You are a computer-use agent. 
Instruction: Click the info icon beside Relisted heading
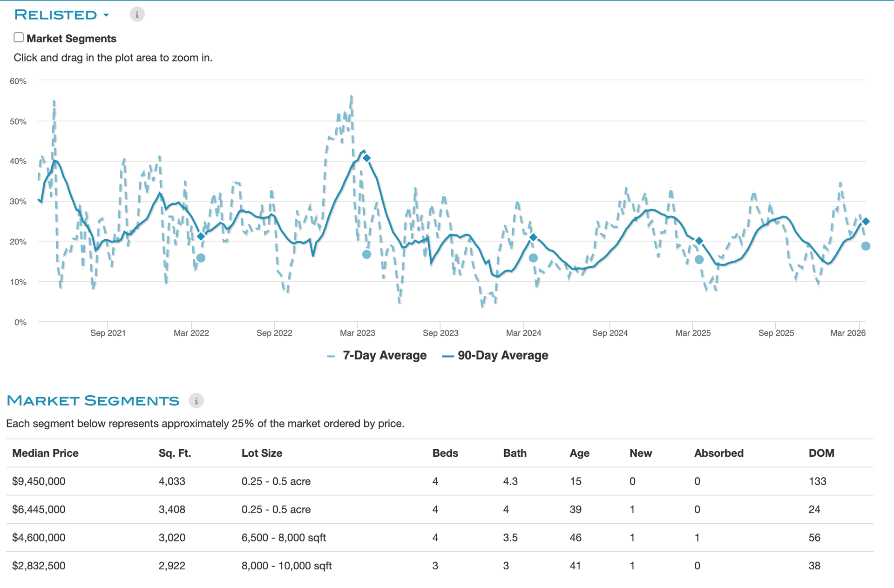(x=137, y=14)
